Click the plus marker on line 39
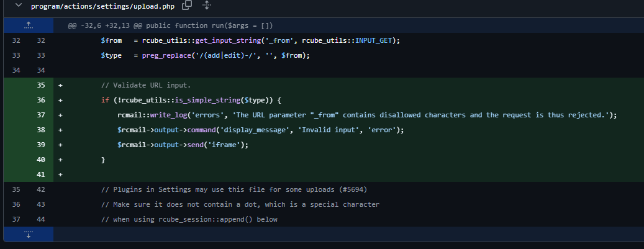644x249 pixels. [x=61, y=145]
